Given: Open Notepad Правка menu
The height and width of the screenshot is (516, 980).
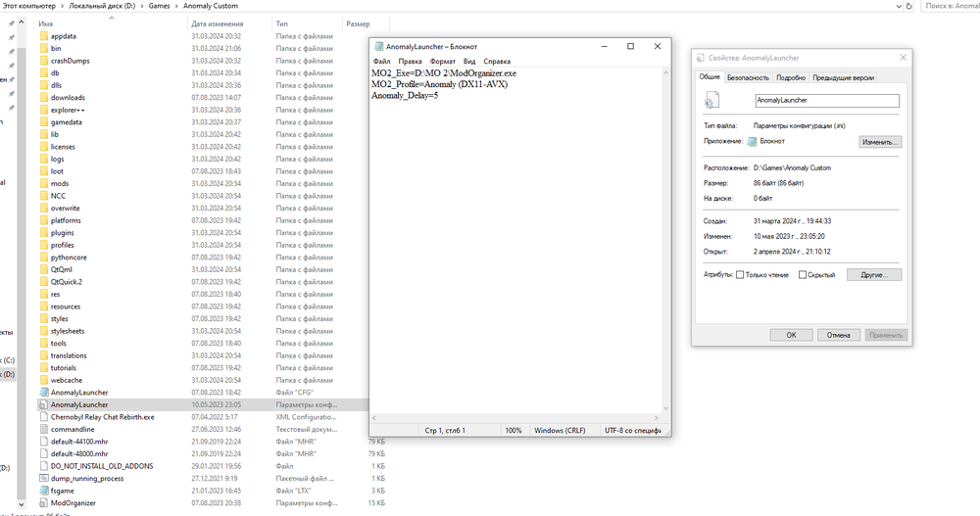Looking at the screenshot, I should (x=410, y=62).
